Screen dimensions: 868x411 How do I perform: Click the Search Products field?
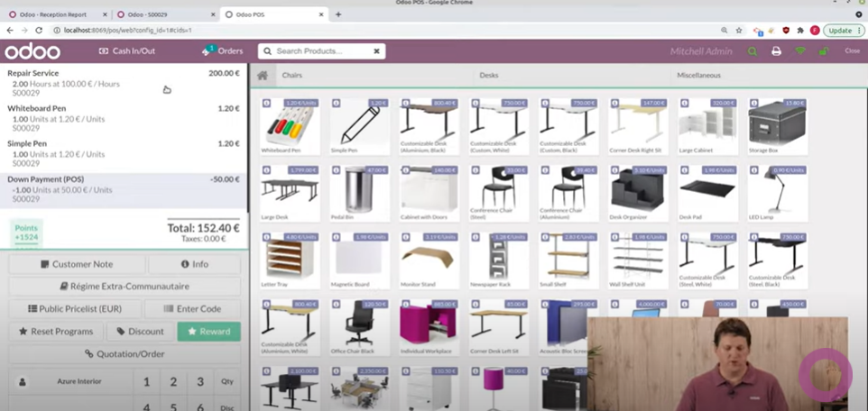click(316, 50)
